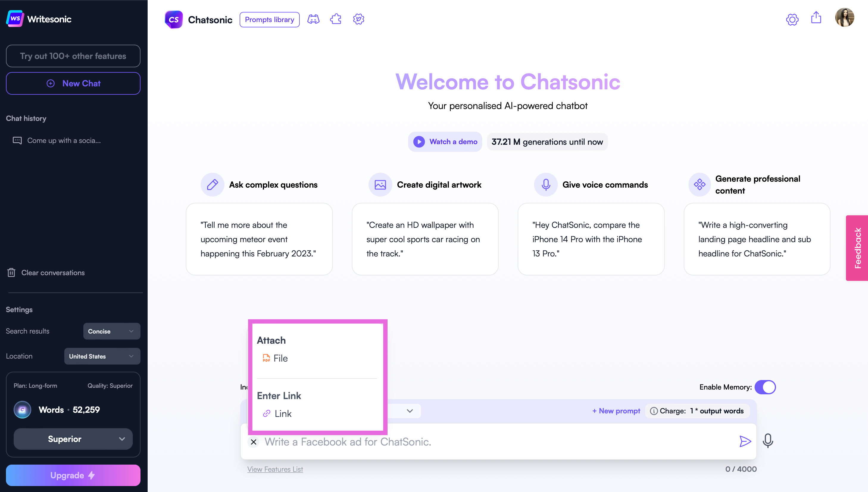The height and width of the screenshot is (492, 868).
Task: Send the message using the arrow icon
Action: [x=745, y=441]
